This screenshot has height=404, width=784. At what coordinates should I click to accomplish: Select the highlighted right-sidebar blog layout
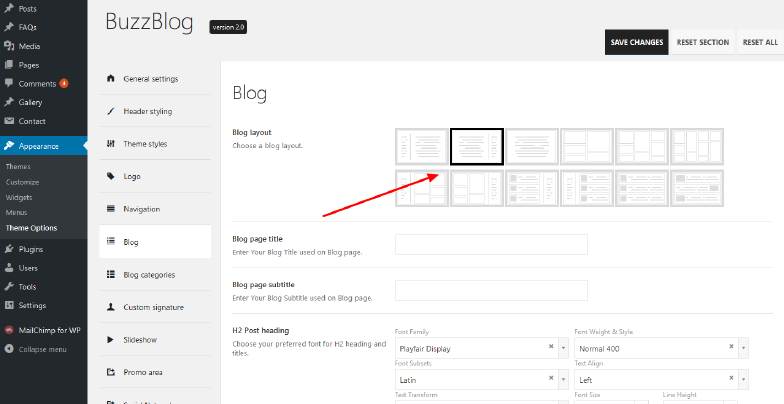click(x=476, y=146)
